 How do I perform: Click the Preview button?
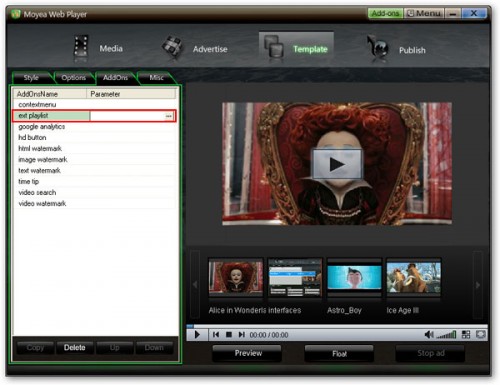tap(247, 353)
